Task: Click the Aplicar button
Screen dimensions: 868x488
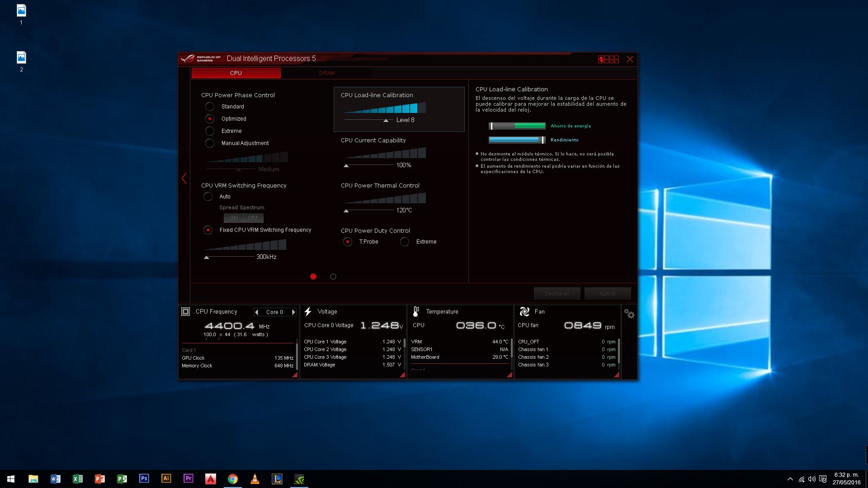Action: [x=607, y=293]
